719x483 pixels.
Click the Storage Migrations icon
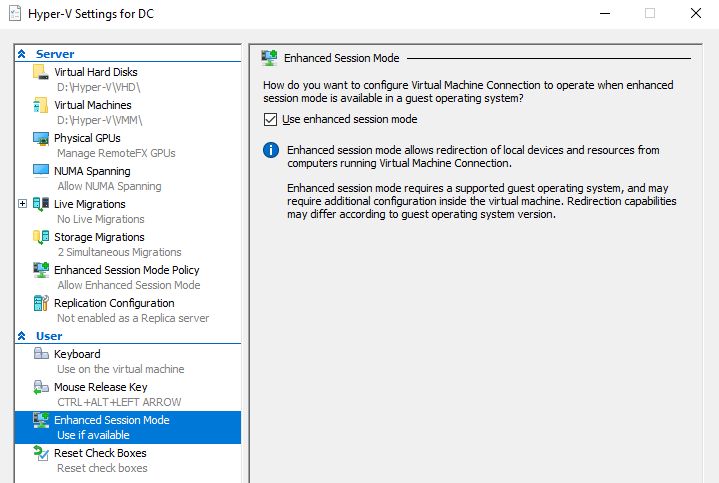41,237
